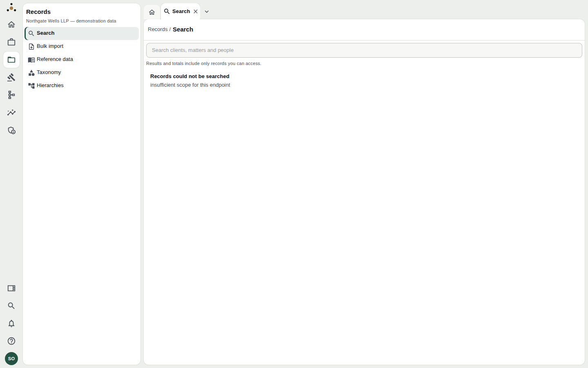Click the 'Records could not be searched' message
The image size is (588, 368).
coord(190,76)
